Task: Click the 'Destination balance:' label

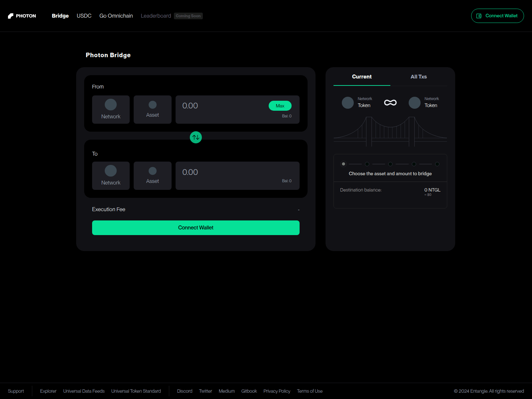Action: tap(361, 190)
